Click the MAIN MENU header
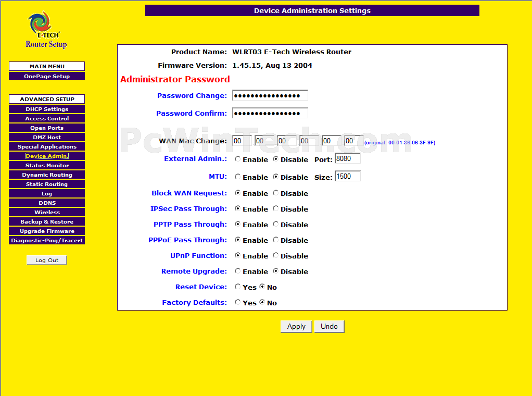This screenshot has width=532, height=396. (x=47, y=66)
